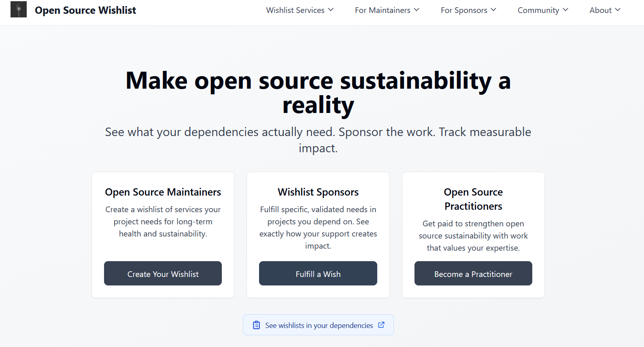Click the chevron beside For Maintainers
The height and width of the screenshot is (347, 644).
click(x=417, y=10)
